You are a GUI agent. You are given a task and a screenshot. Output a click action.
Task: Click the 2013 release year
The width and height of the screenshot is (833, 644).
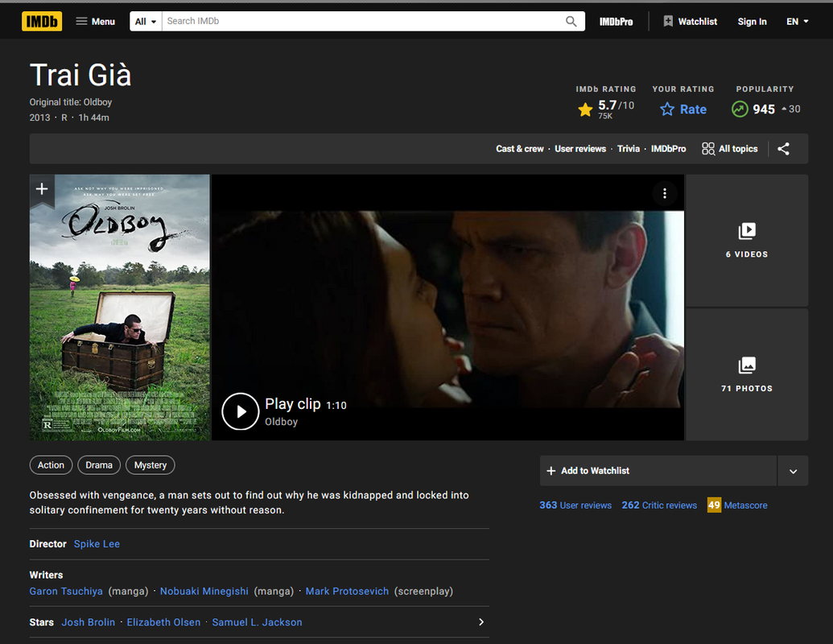click(40, 118)
